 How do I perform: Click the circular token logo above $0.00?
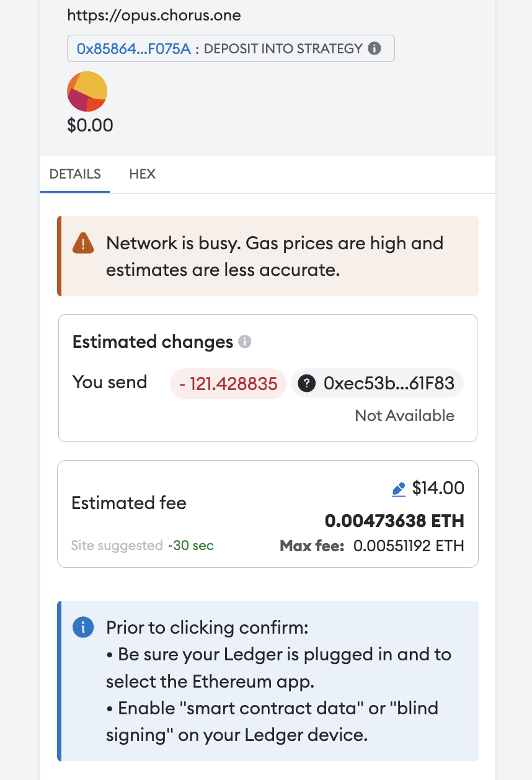[87, 91]
